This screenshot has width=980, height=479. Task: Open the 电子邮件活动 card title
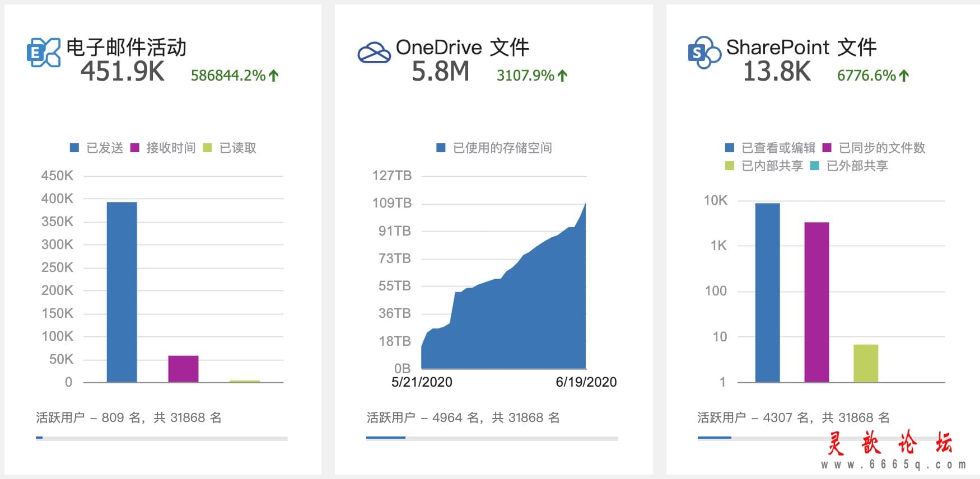(126, 48)
